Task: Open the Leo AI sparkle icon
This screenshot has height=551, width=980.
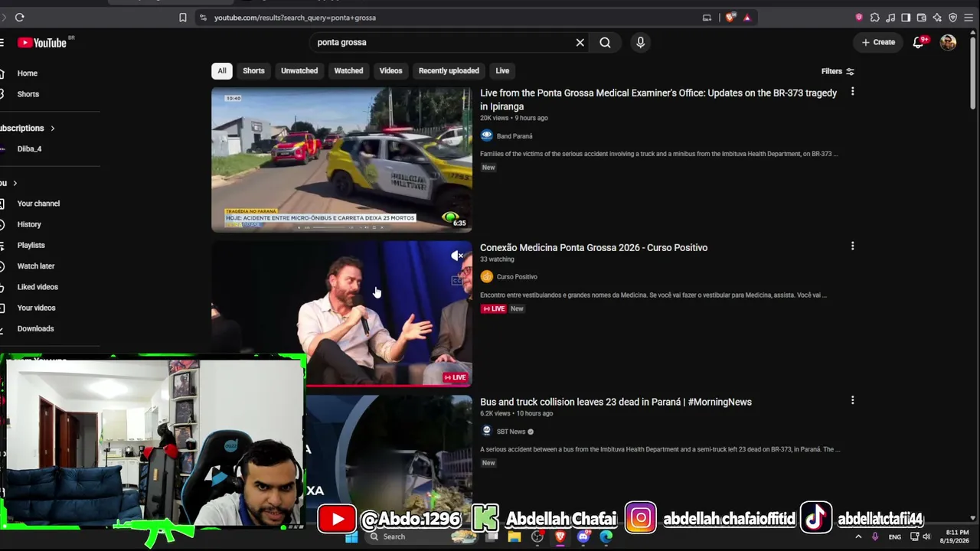Action: pos(937,18)
